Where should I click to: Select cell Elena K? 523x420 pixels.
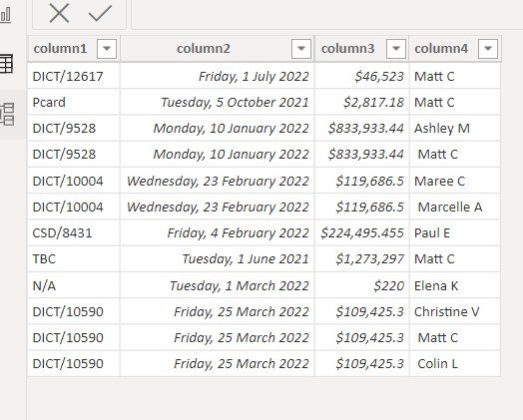455,285
